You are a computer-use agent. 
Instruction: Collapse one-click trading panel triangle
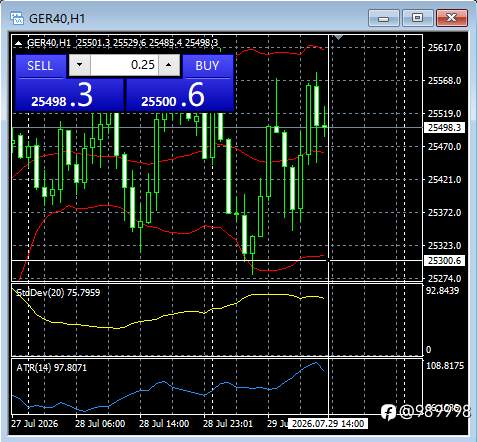tap(19, 43)
